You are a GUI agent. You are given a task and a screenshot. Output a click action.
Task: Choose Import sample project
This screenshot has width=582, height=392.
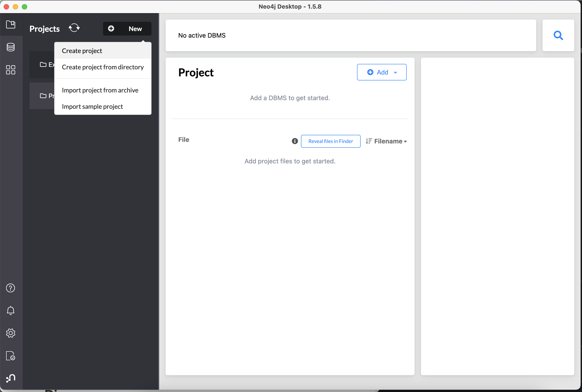(92, 106)
